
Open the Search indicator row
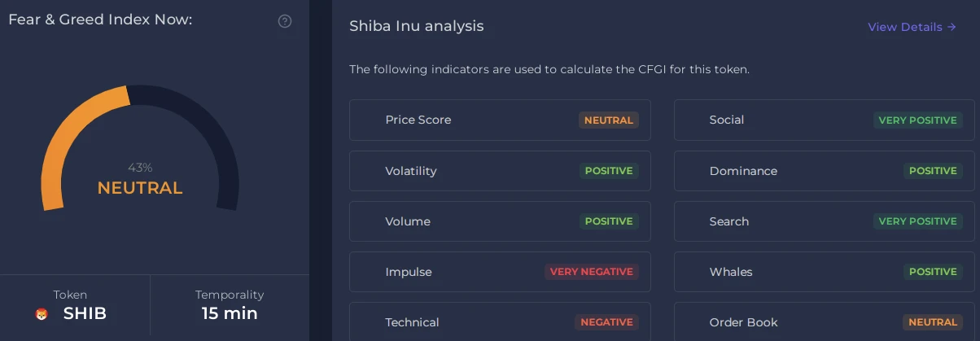click(825, 221)
